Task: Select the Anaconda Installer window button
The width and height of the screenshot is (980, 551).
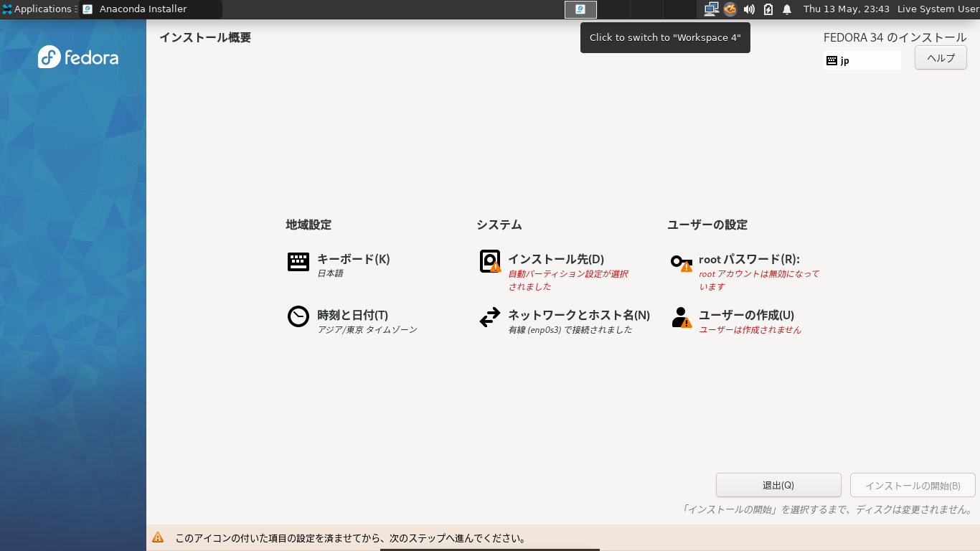Action: click(151, 9)
